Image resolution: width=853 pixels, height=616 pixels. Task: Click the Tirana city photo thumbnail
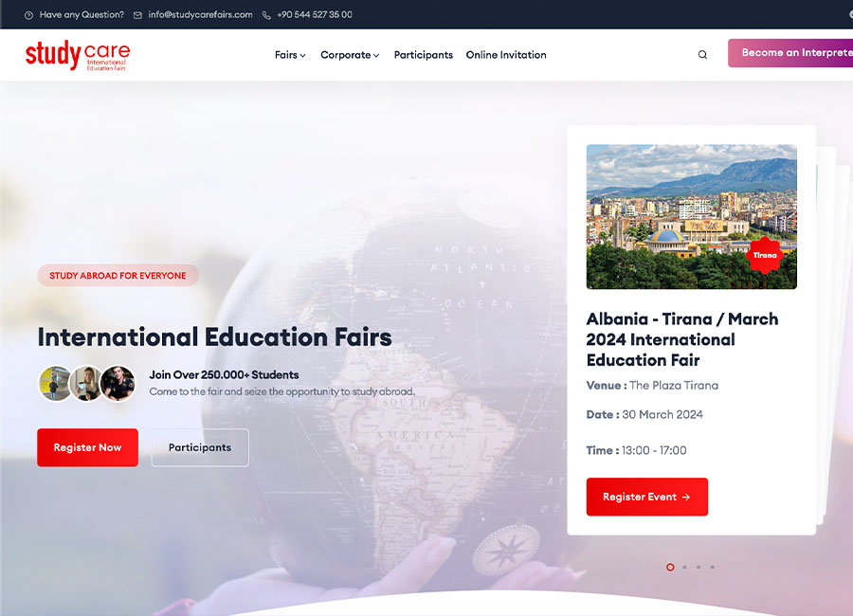[692, 217]
